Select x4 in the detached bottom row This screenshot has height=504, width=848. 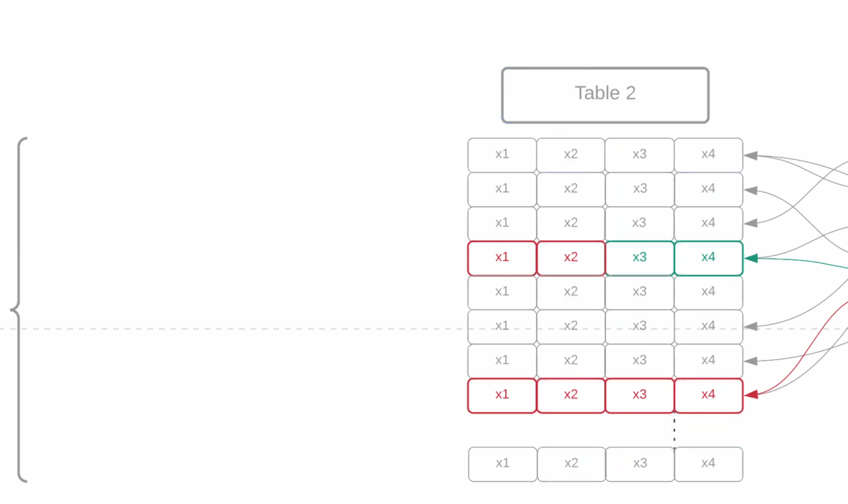709,464
